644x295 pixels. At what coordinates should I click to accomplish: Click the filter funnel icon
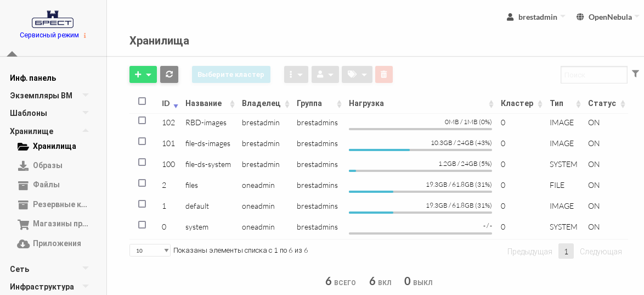635,74
